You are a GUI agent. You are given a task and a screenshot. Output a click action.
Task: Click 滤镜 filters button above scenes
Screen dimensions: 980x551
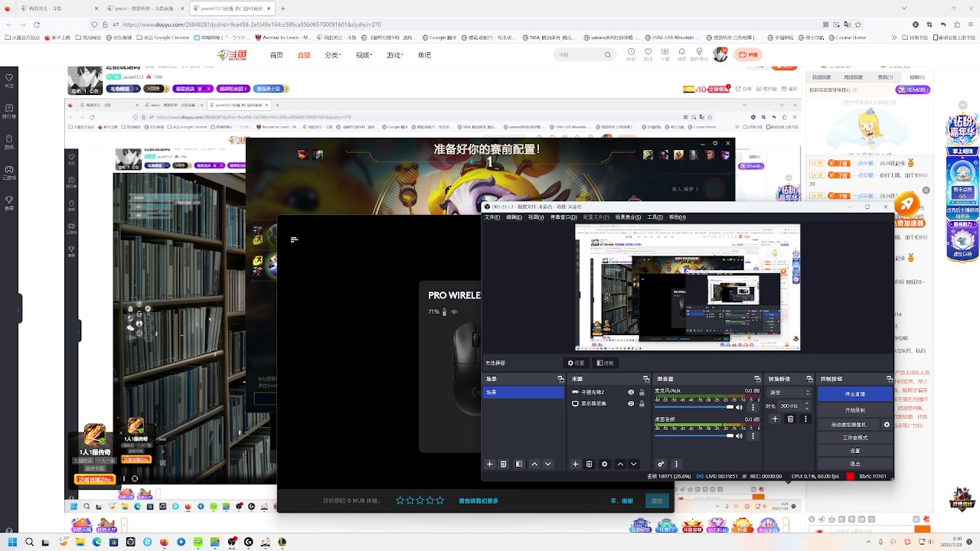coord(605,363)
